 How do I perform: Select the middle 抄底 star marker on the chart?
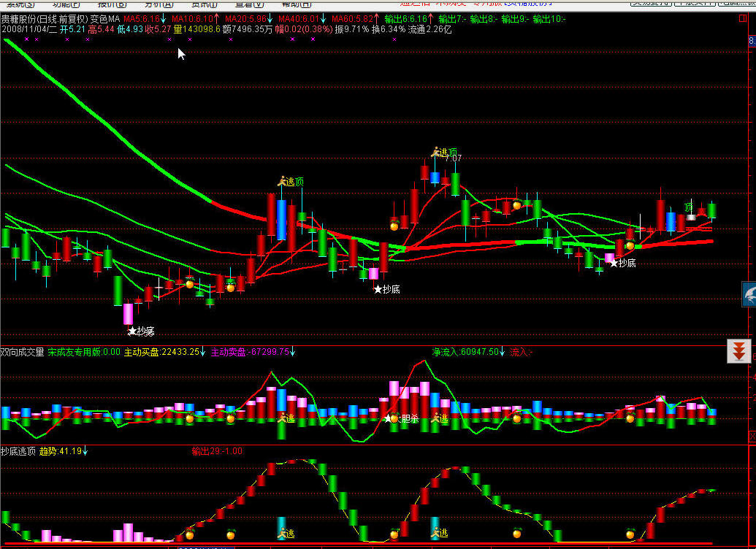point(387,289)
